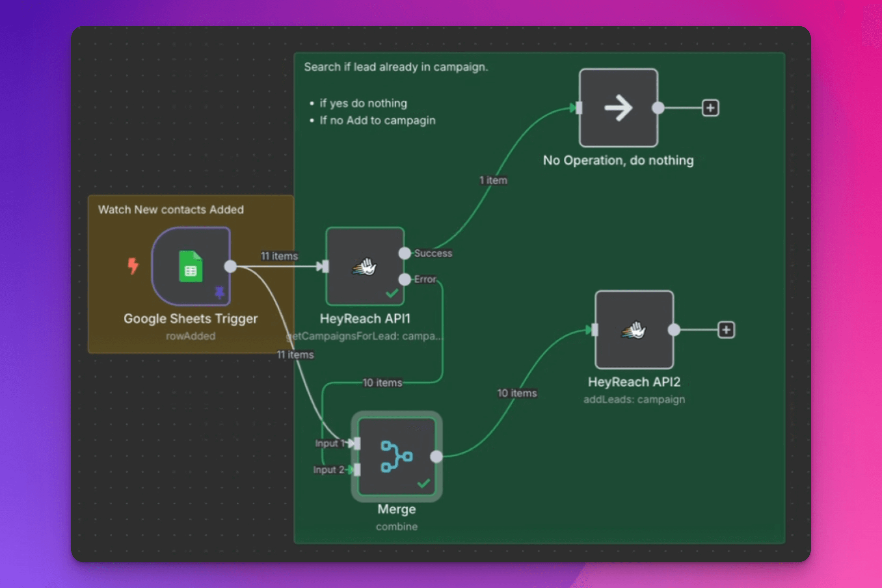Click the '10 items' label on Error path
The image size is (882, 588).
tap(382, 383)
